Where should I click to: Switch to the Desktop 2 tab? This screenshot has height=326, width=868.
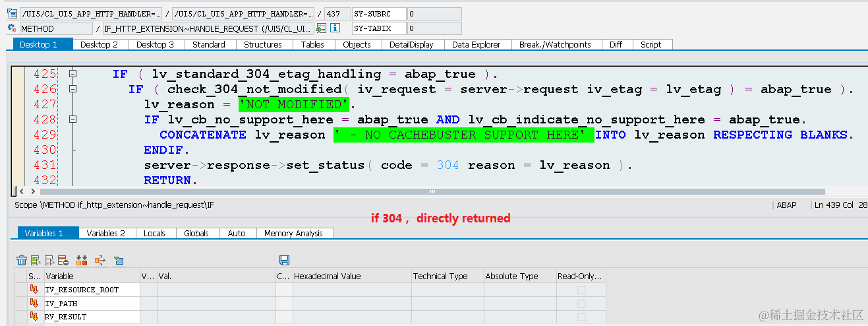click(x=100, y=44)
